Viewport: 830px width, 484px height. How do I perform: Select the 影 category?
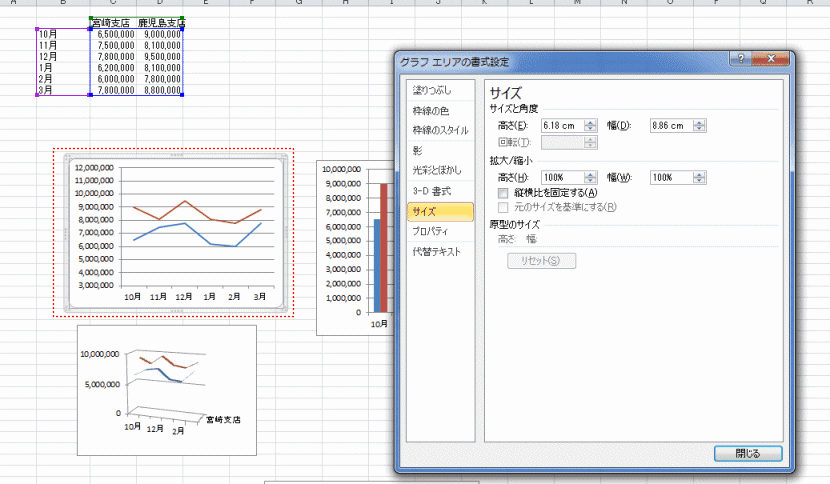click(418, 151)
